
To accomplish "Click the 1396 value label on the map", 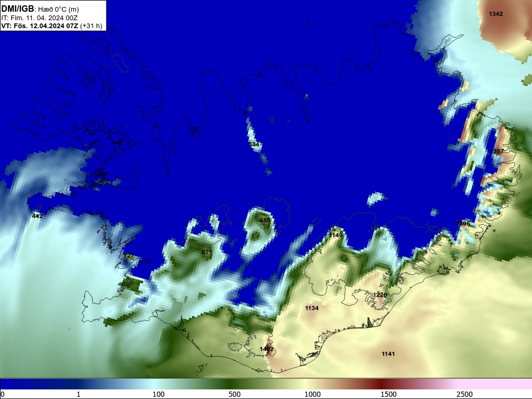I will coord(463,223).
